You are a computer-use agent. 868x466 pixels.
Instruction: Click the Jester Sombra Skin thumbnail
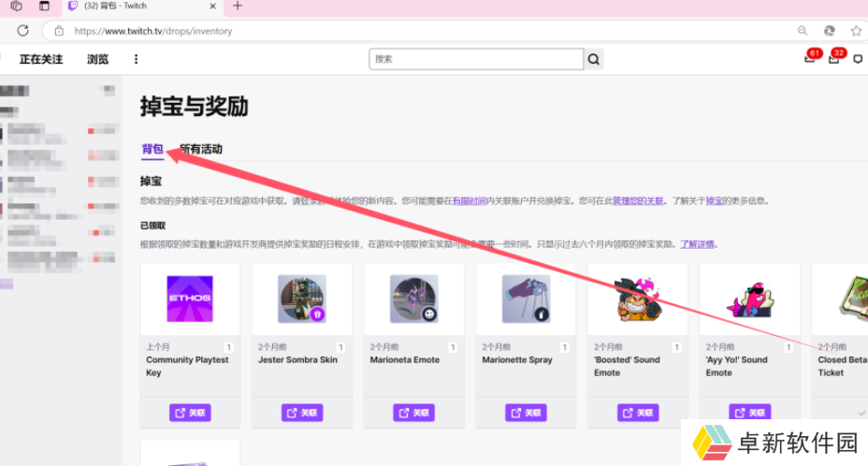point(302,299)
